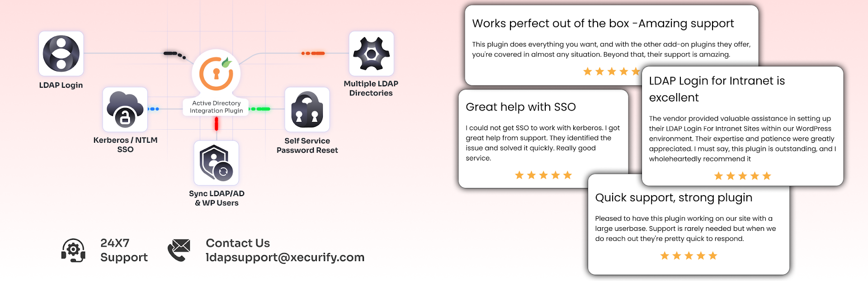Viewport: 868px width, 281px height.
Task: Click the Contact Us heading
Action: 238,243
